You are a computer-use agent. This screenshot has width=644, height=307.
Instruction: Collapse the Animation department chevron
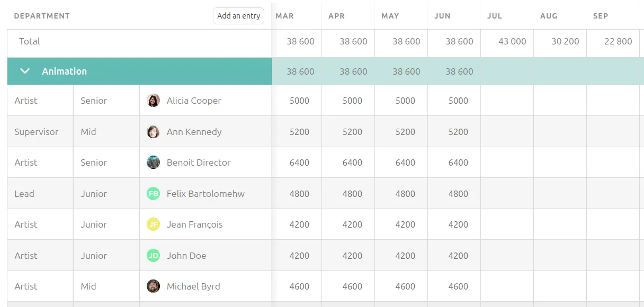click(25, 71)
